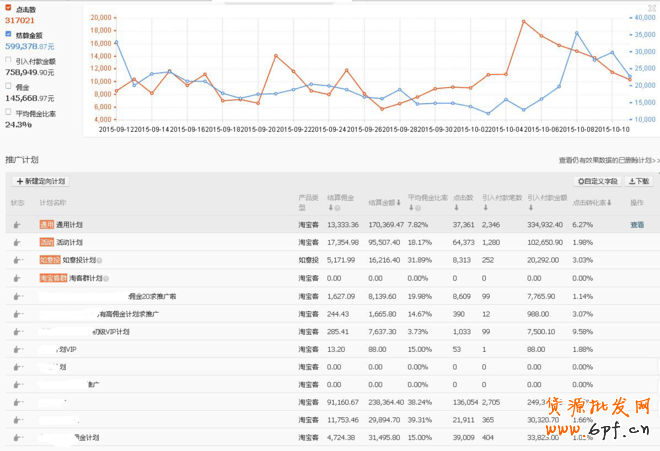Uncheck the 结算金额 metric checkbox
660x451 pixels.
[9, 34]
